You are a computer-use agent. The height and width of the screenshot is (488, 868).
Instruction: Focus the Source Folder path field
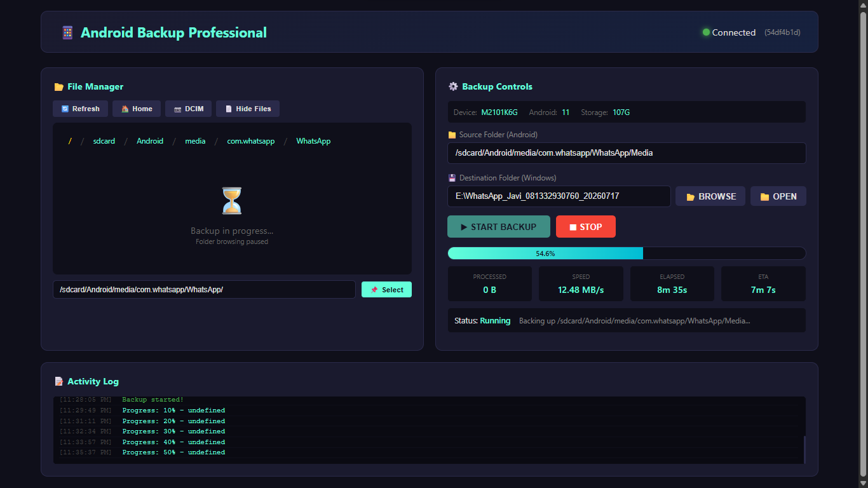pos(627,153)
